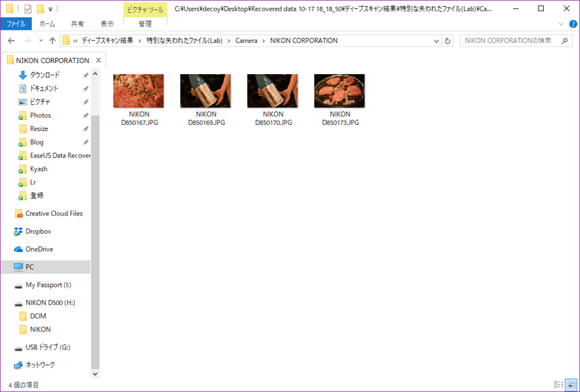Click the ピクチャ ツール contextual tab
580x392 pixels.
tap(145, 10)
